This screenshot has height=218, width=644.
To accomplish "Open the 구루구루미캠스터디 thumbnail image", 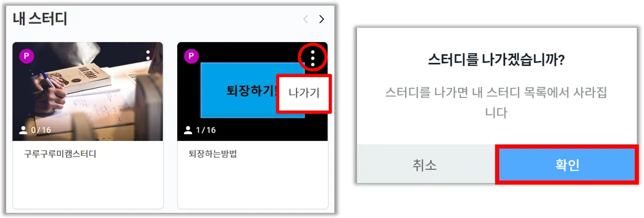I will pos(88,92).
